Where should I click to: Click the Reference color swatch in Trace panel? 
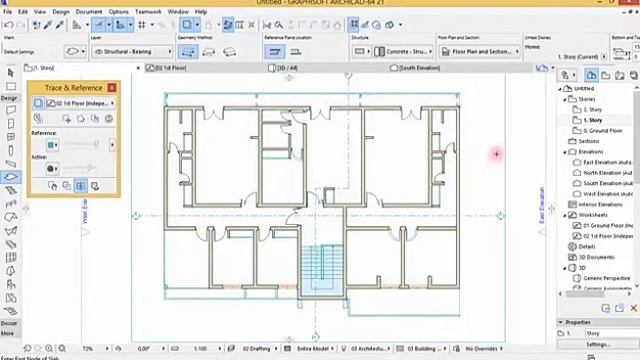(52, 145)
